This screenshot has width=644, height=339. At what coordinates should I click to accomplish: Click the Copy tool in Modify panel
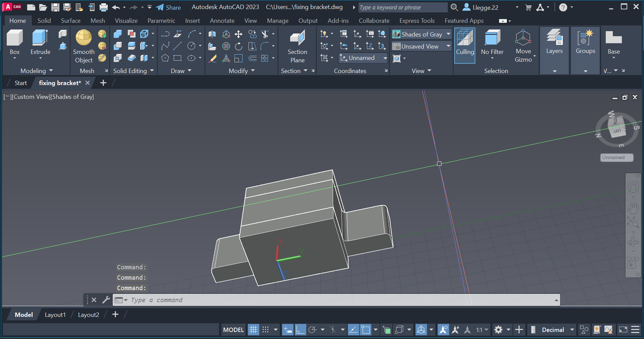(253, 34)
